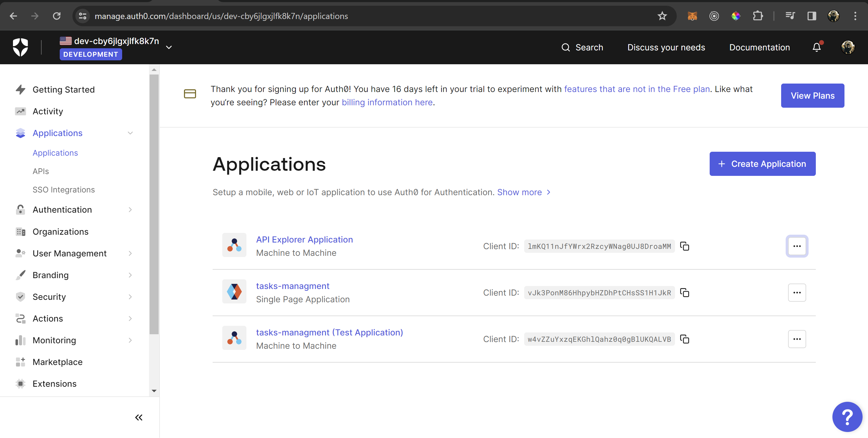
Task: Open the Search feature
Action: (x=583, y=47)
